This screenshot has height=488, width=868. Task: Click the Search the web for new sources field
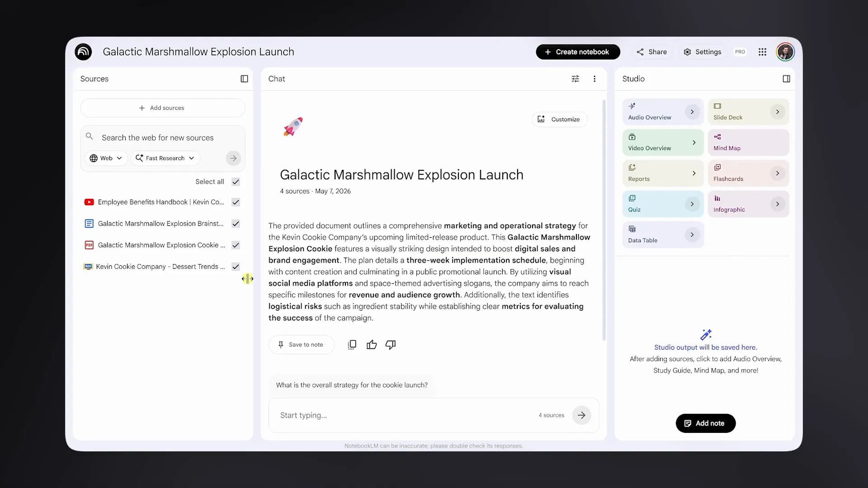click(x=163, y=138)
